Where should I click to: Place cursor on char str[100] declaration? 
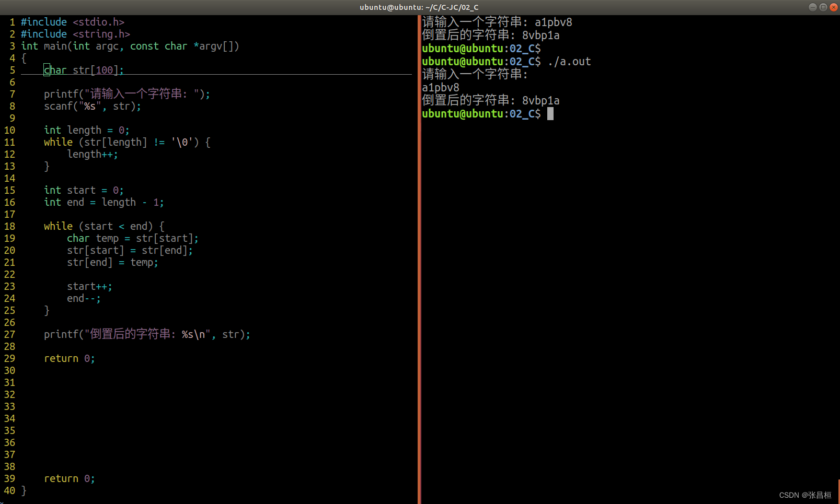[83, 69]
